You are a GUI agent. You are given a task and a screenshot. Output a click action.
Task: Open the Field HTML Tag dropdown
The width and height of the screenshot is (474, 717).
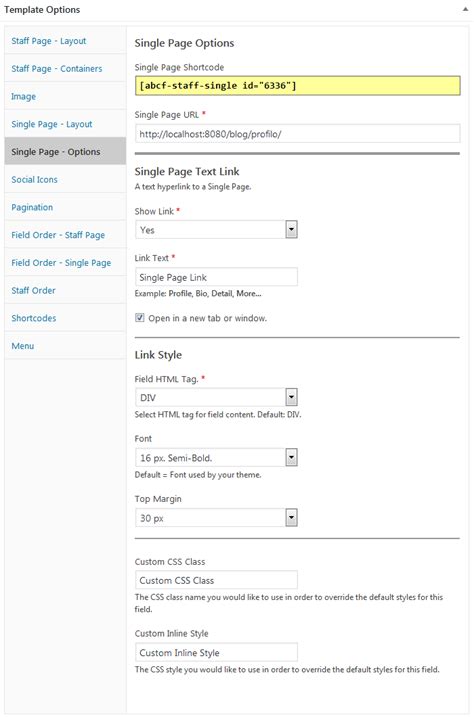point(216,397)
